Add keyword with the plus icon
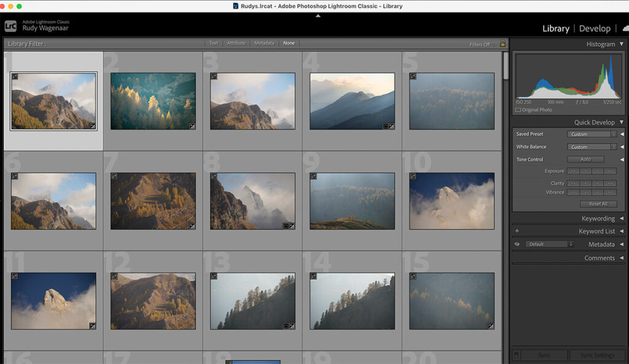The height and width of the screenshot is (364, 629). tap(517, 231)
